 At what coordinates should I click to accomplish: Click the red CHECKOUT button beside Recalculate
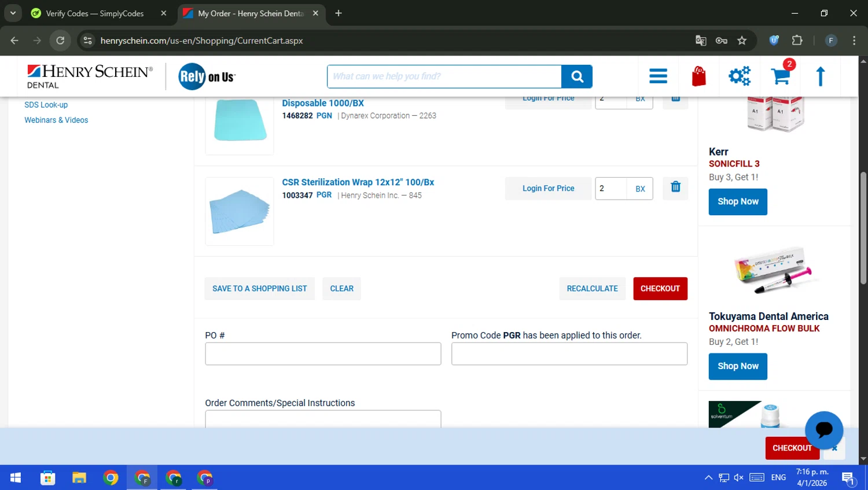click(x=660, y=289)
